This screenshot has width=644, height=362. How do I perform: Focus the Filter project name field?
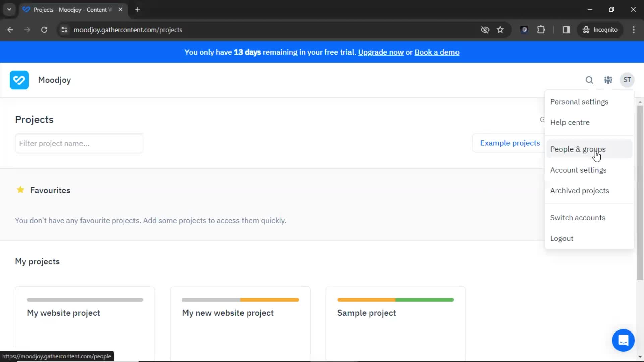click(x=79, y=143)
